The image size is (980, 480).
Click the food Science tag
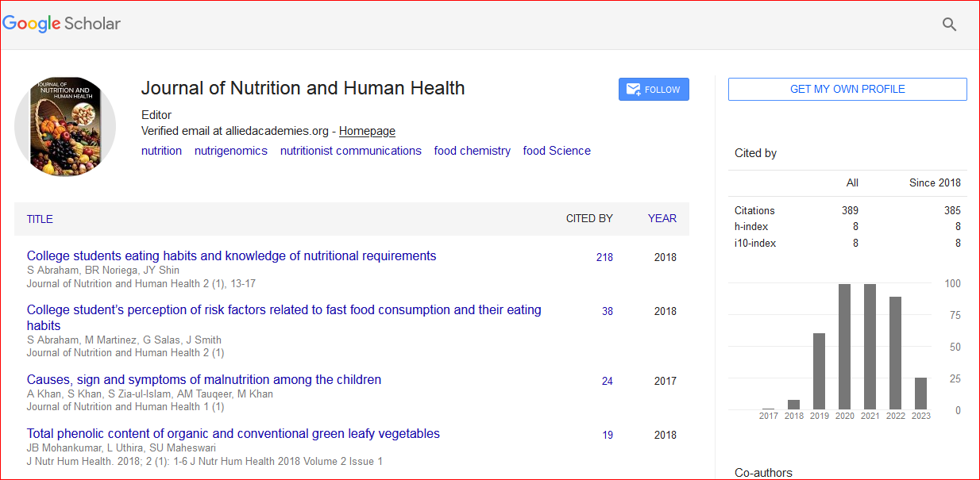(557, 151)
